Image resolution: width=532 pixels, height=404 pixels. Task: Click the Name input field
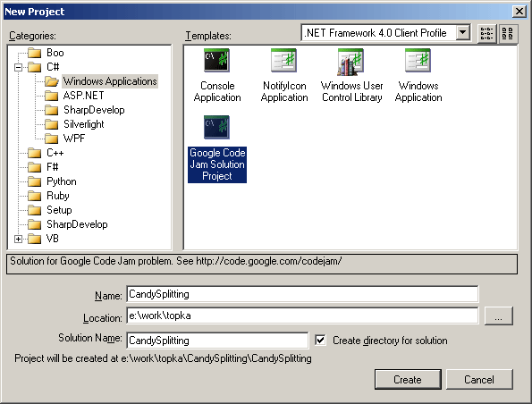(302, 294)
